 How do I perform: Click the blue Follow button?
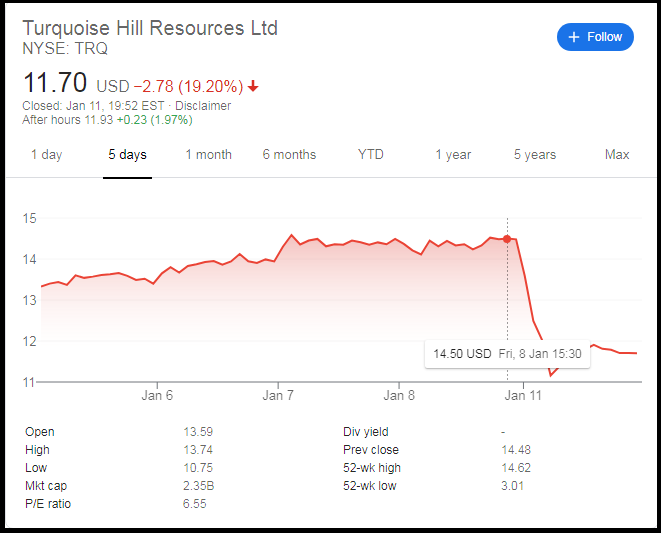pos(595,37)
